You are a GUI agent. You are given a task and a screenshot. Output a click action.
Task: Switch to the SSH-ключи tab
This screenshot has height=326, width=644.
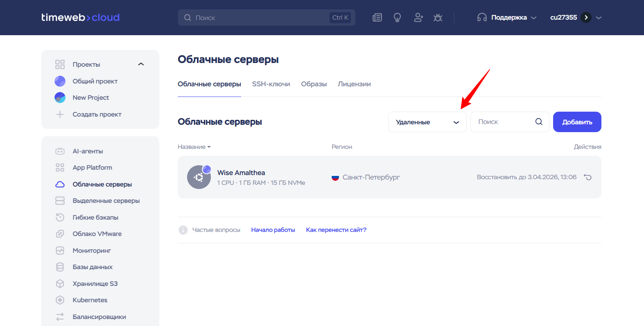click(271, 84)
